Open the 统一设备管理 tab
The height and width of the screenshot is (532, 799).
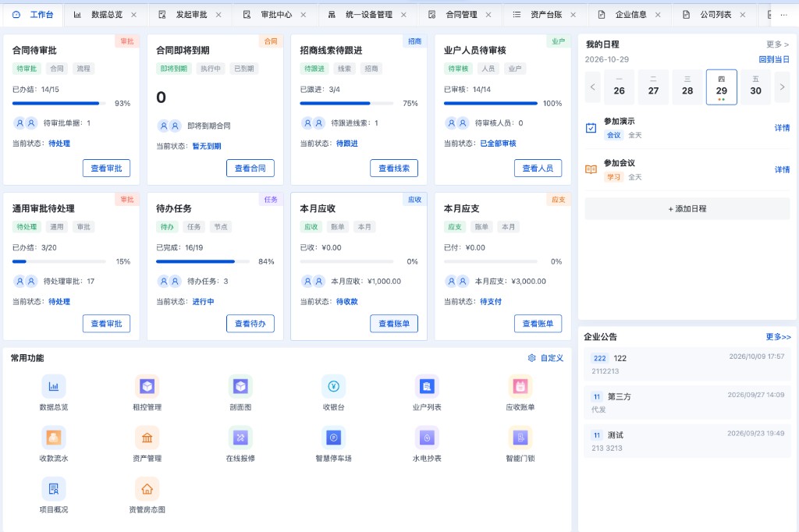click(369, 15)
